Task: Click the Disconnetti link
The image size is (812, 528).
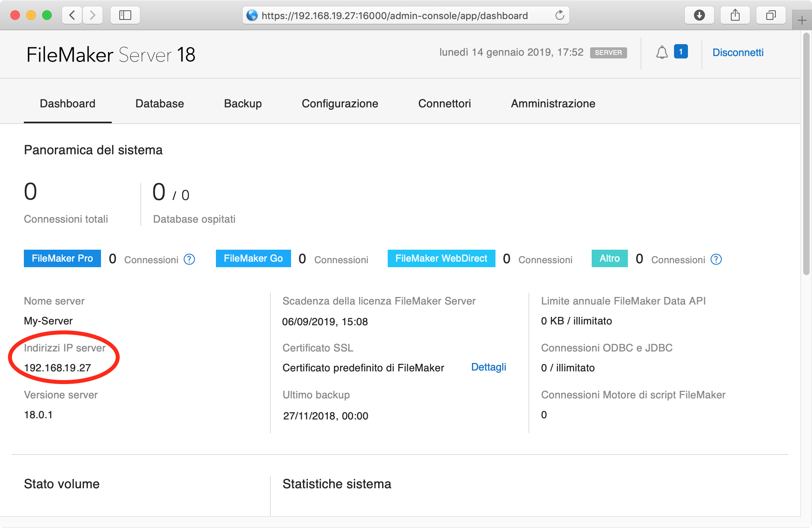Action: point(738,52)
